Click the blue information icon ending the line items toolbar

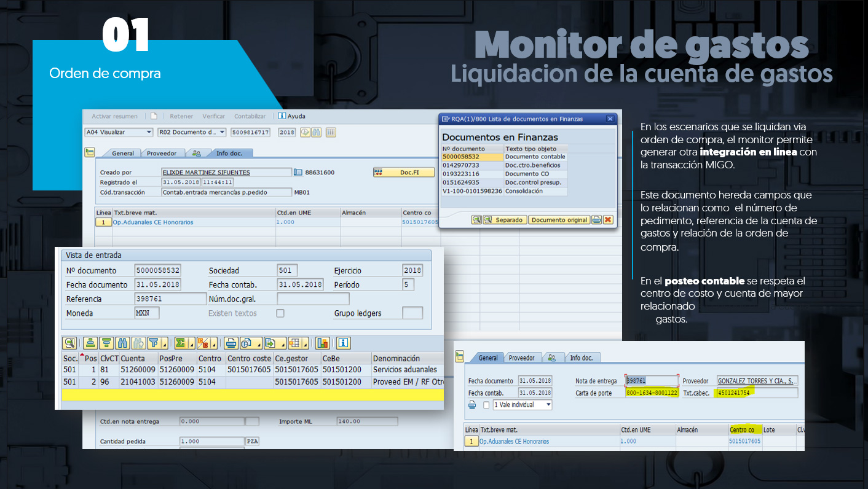[343, 343]
